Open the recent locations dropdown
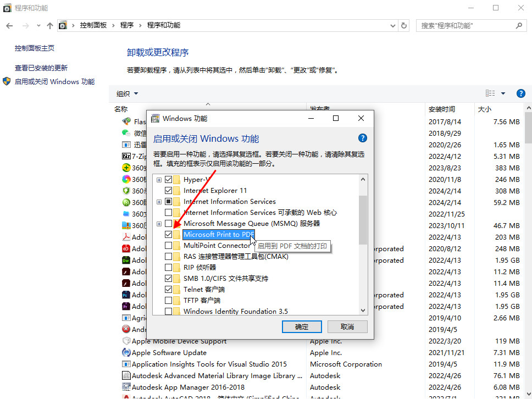The image size is (532, 399). [x=38, y=26]
